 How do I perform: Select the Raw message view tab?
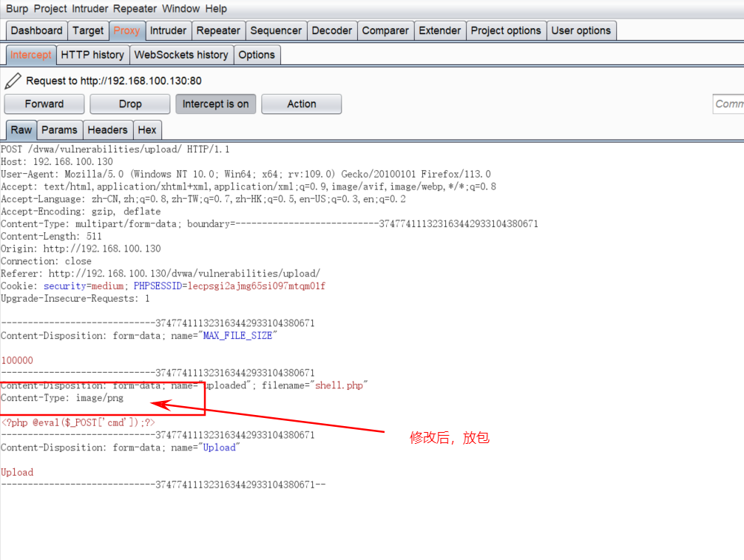21,130
